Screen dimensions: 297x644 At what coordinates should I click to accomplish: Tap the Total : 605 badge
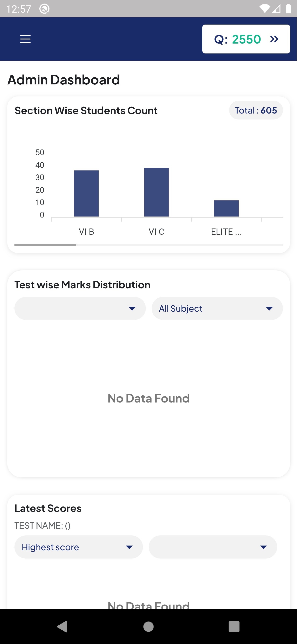coord(256,110)
